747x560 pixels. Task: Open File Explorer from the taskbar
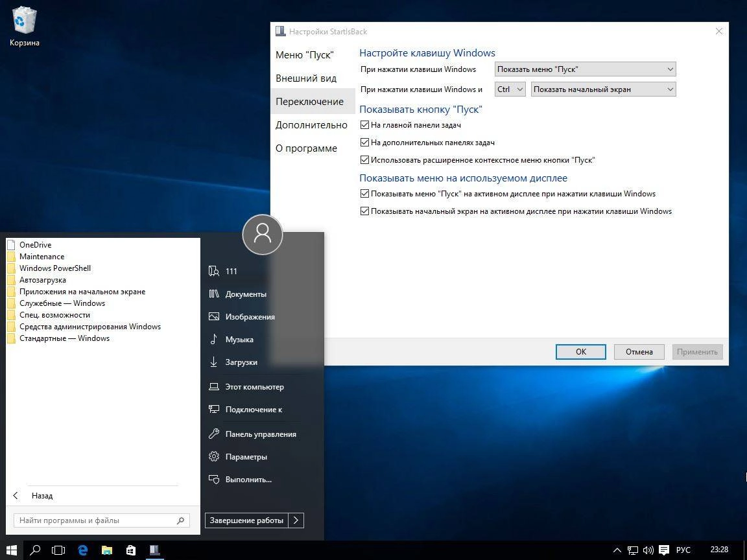tap(107, 550)
